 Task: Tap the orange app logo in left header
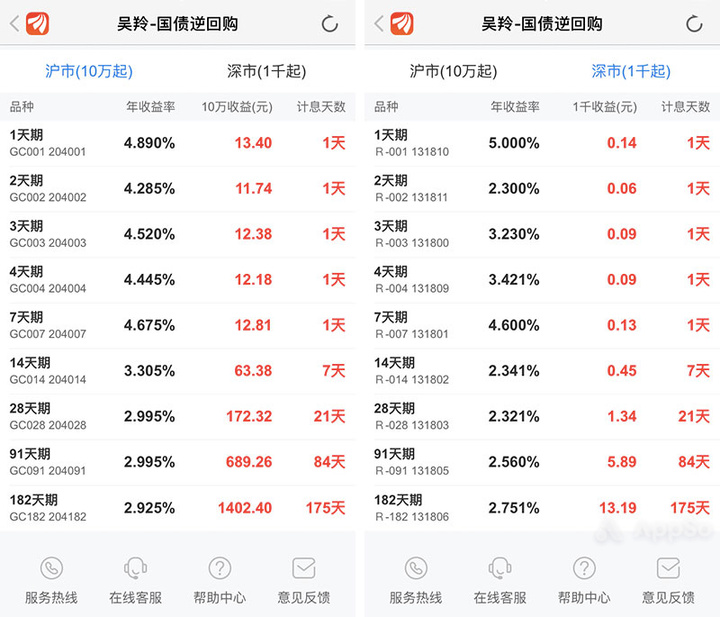point(38,23)
